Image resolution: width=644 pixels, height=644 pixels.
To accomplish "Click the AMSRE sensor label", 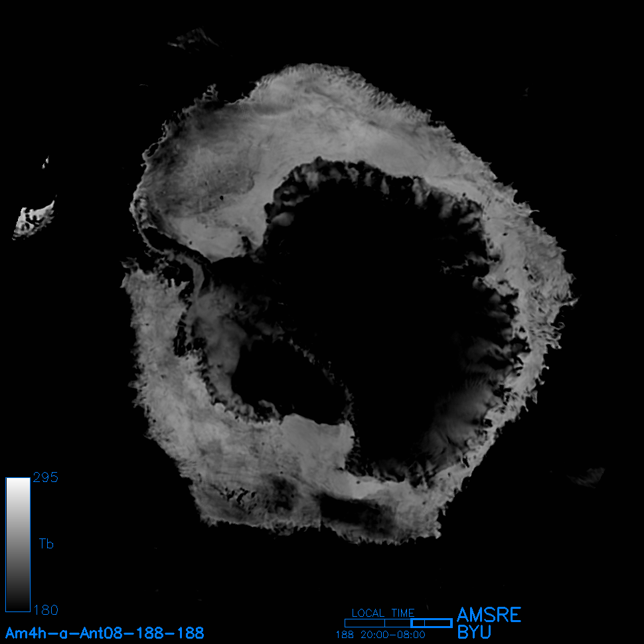I will coord(489,615).
